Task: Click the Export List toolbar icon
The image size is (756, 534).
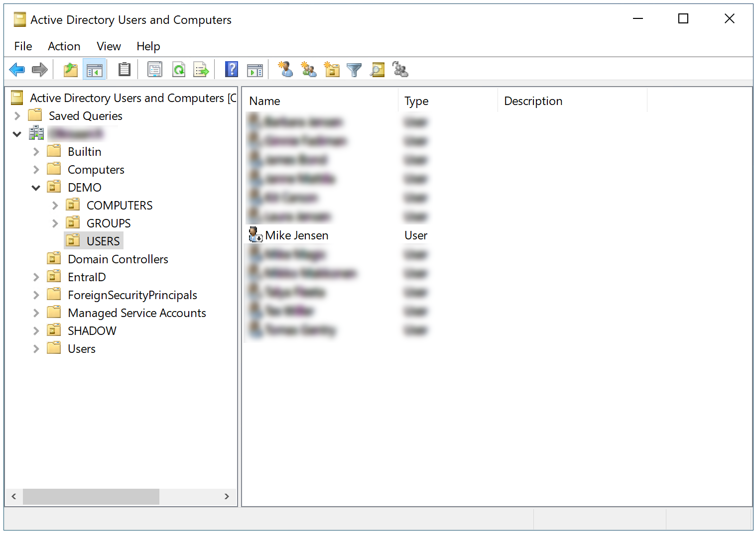Action: pyautogui.click(x=201, y=70)
